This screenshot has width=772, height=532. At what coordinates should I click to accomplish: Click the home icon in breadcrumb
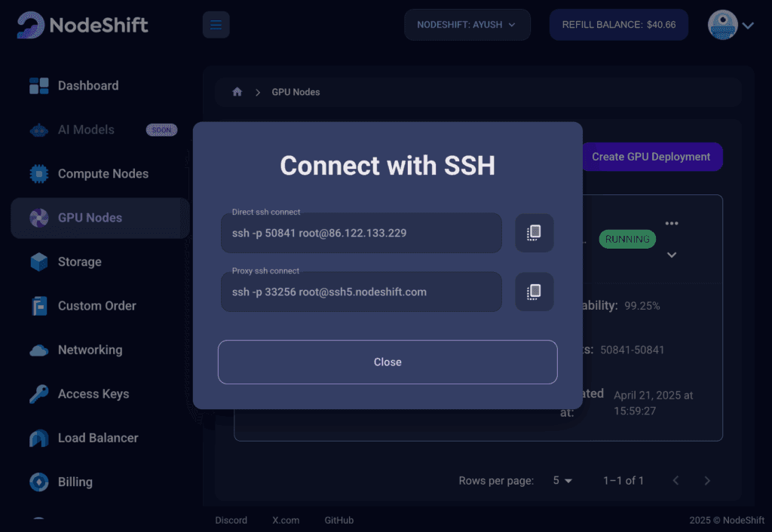237,91
